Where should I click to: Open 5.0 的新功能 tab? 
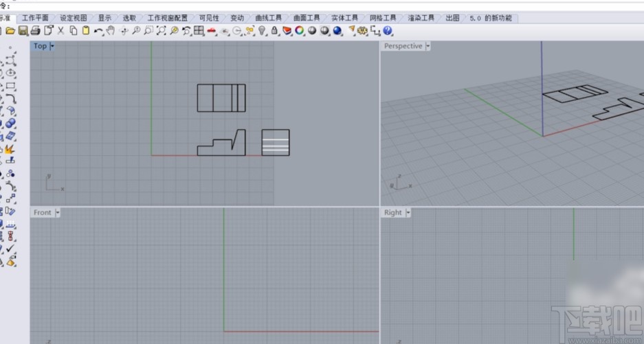point(491,18)
